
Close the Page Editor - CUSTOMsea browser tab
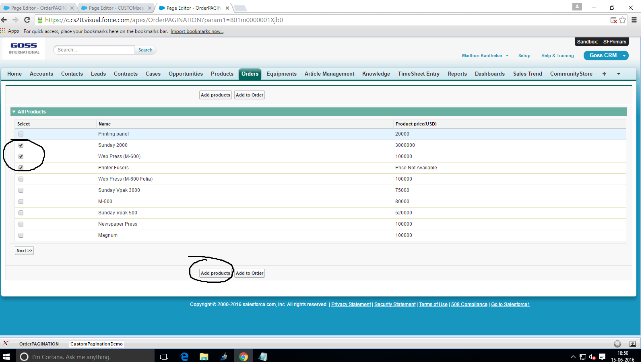pyautogui.click(x=150, y=8)
